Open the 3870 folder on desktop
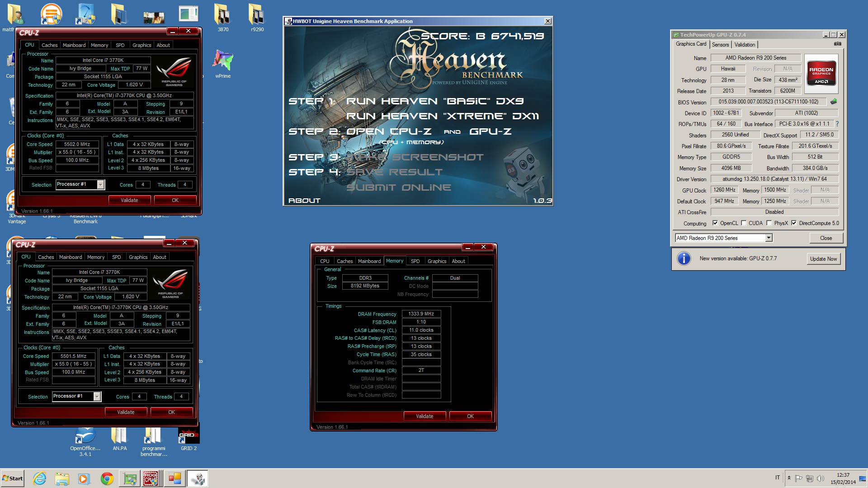This screenshot has height=488, width=868. tap(222, 18)
